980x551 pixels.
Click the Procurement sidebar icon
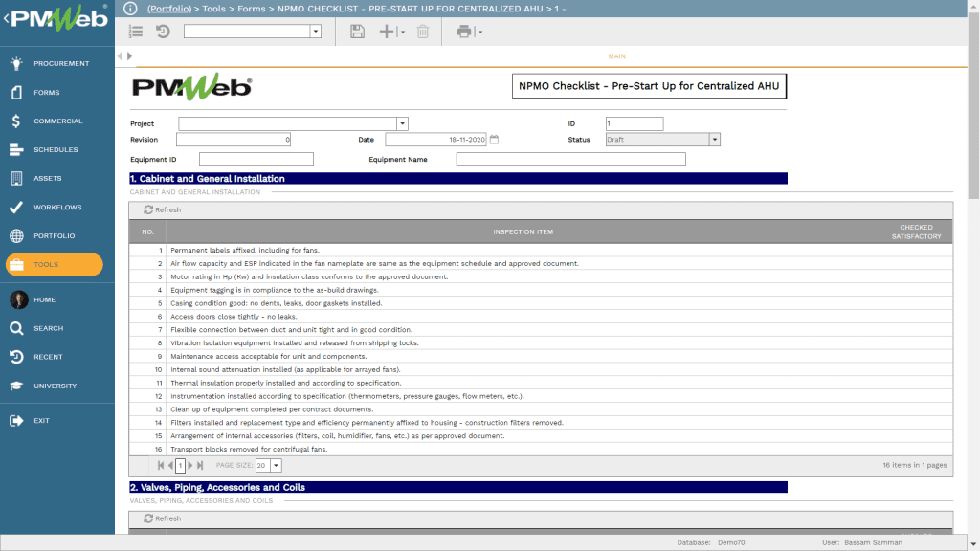point(16,63)
